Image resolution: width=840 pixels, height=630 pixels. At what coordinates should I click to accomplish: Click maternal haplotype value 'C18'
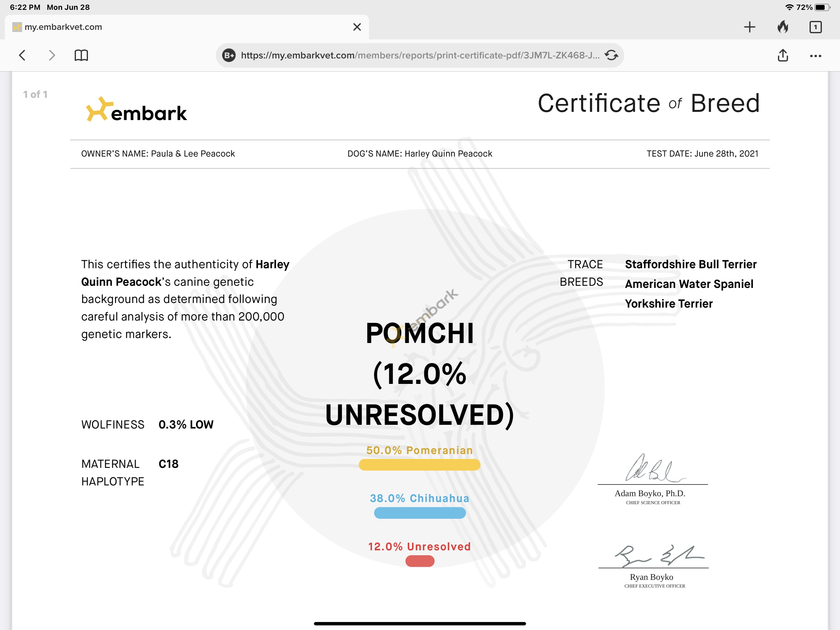coord(168,464)
